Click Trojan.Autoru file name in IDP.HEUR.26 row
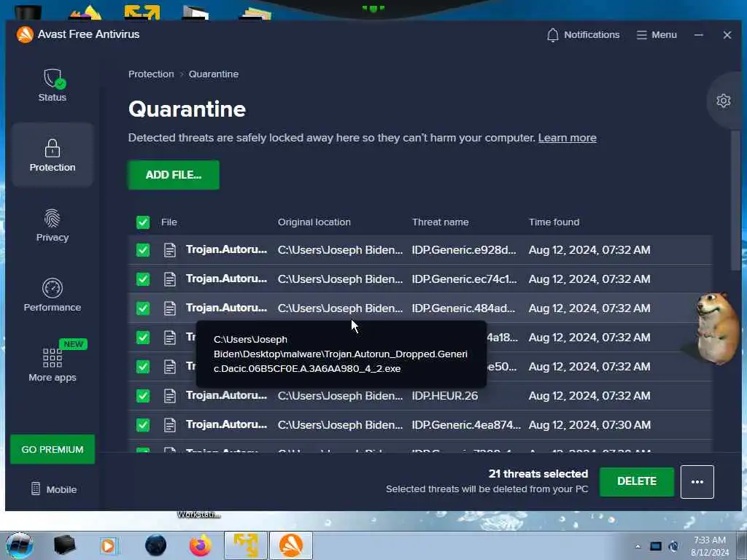Viewport: 747px width, 560px height. pos(226,395)
